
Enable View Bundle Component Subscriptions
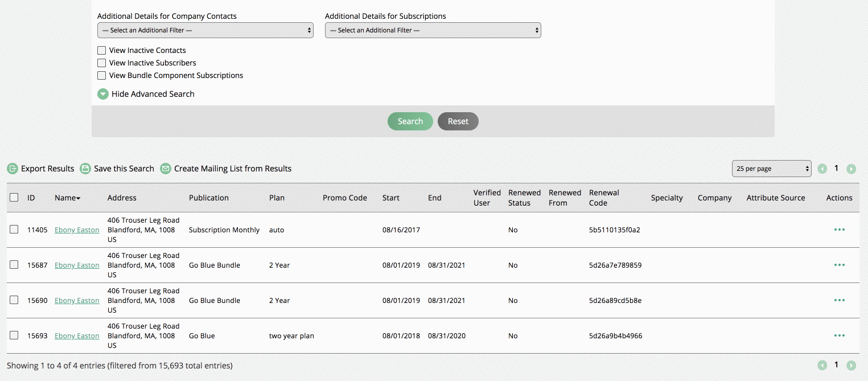(101, 75)
